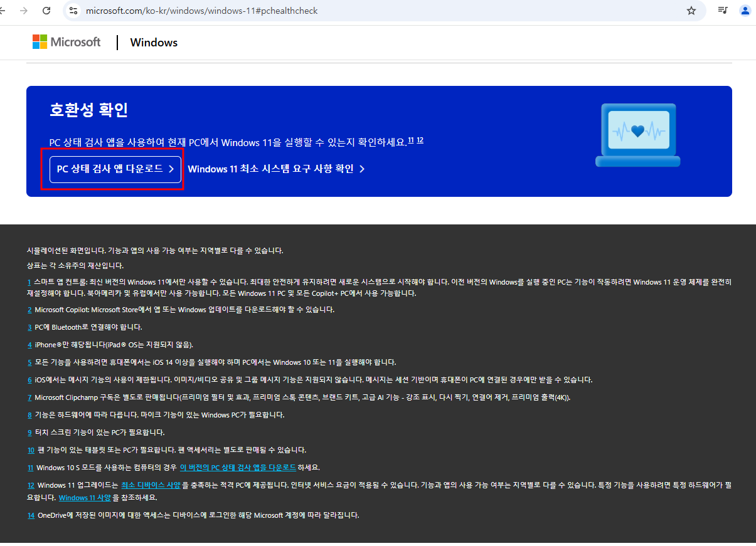Open 이 버전의 PC 상태 검사 앱을 다운로드 link
The width and height of the screenshot is (756, 546).
tap(238, 468)
